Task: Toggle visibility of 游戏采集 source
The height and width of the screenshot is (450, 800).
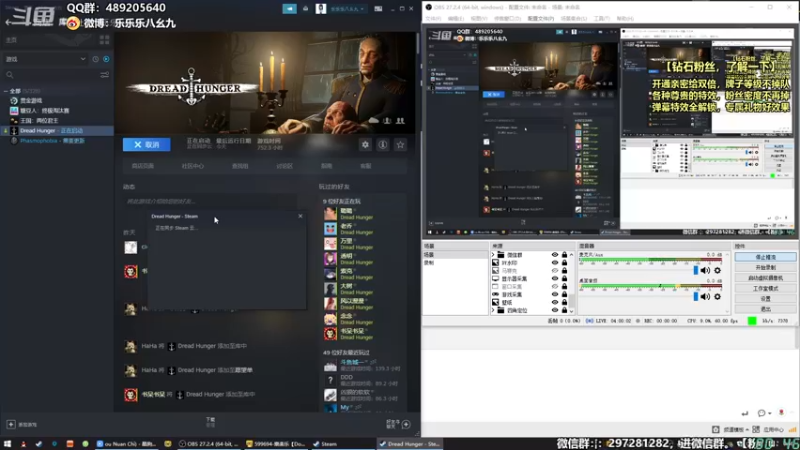Action: [555, 294]
